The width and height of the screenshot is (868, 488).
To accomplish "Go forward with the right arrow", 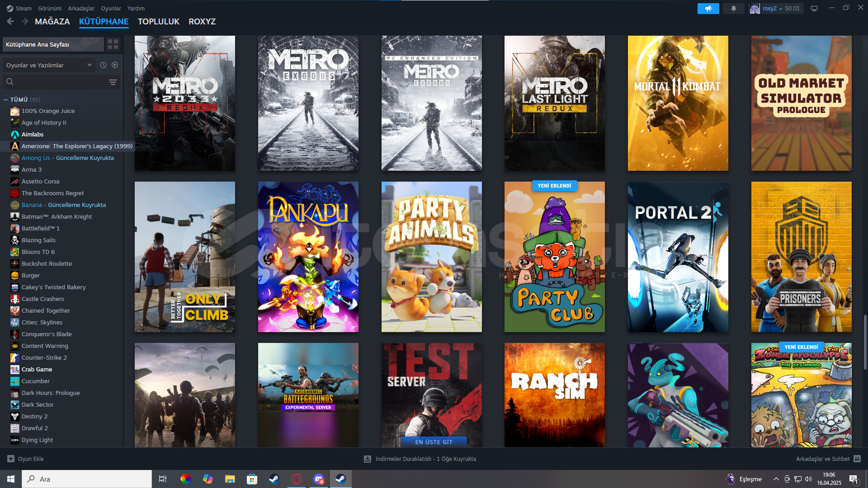I will pos(25,21).
